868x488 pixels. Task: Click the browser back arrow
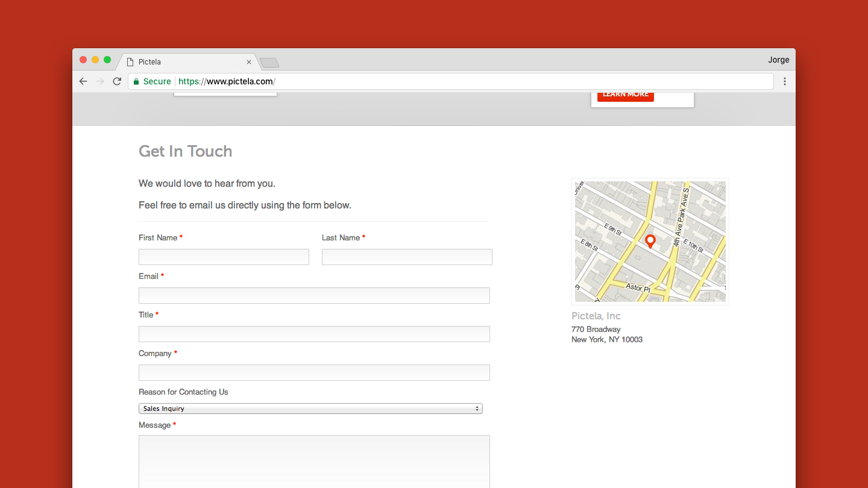point(83,81)
